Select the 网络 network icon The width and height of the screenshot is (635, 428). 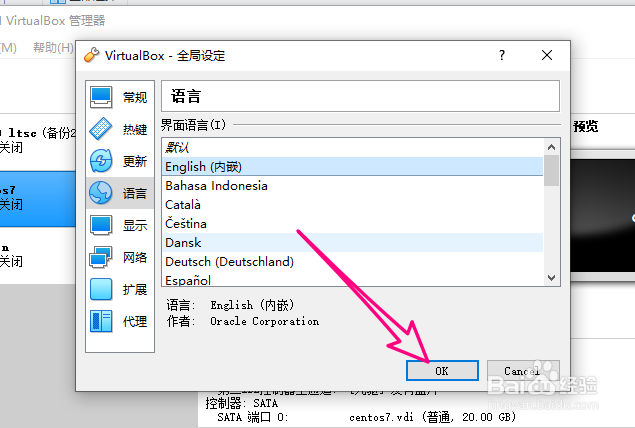[x=101, y=257]
